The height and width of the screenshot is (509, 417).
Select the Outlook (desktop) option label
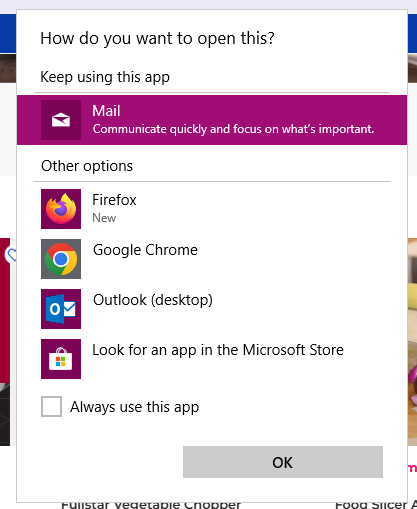click(153, 300)
